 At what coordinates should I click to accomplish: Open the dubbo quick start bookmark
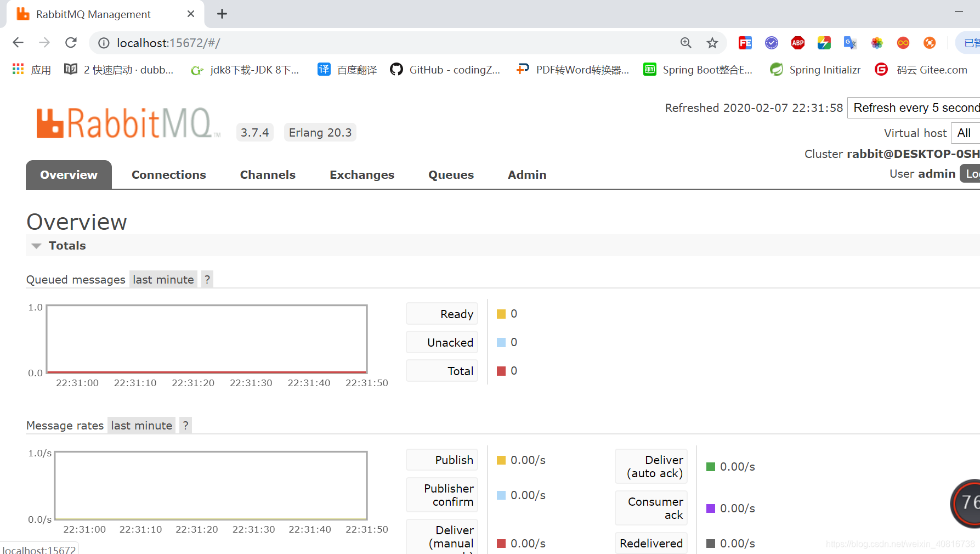(119, 70)
